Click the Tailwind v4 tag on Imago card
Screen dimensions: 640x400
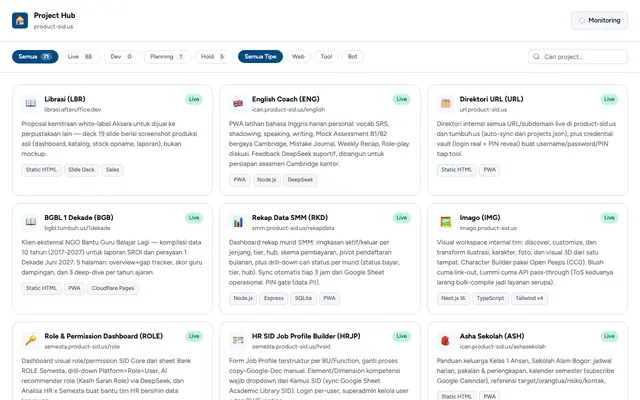click(x=529, y=298)
